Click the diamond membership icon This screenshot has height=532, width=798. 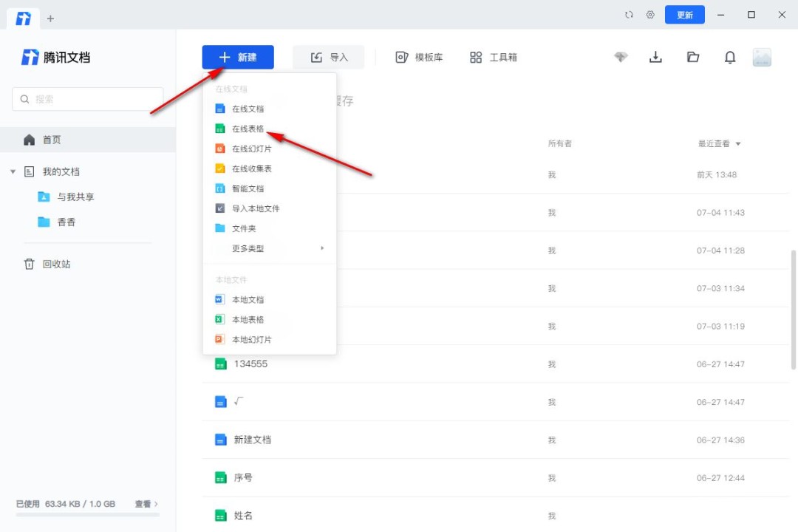(621, 58)
